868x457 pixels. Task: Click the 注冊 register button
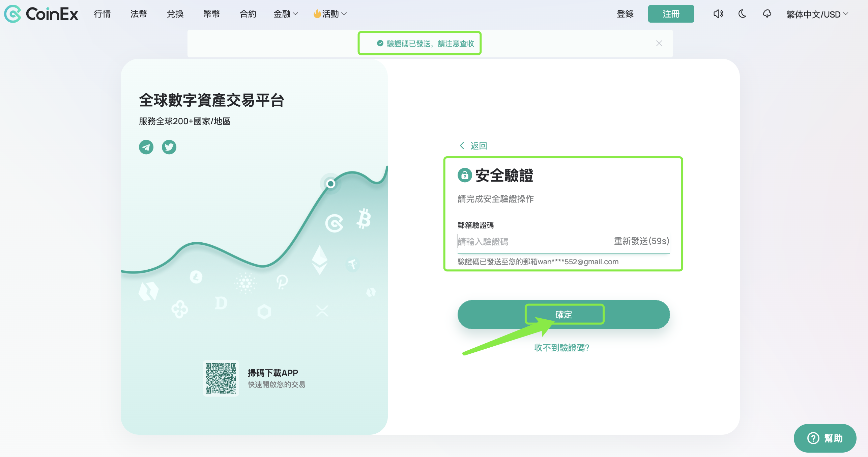click(x=671, y=14)
